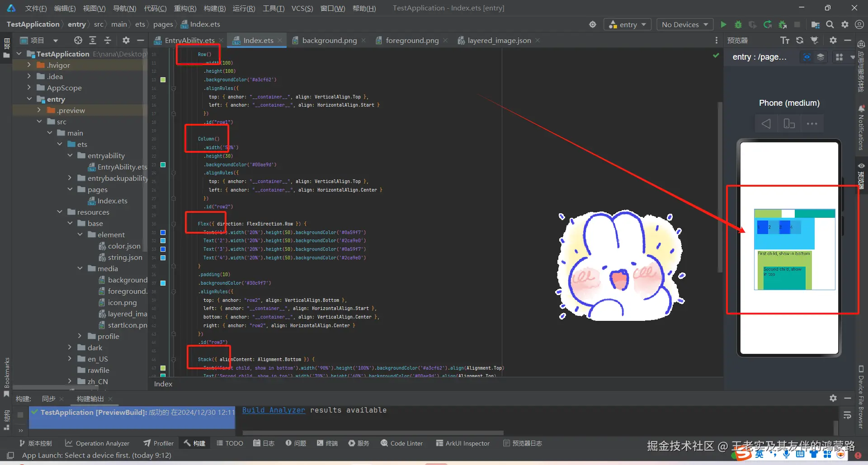Toggle Bookmarks side tool window
The image size is (868, 465).
pos(7,377)
